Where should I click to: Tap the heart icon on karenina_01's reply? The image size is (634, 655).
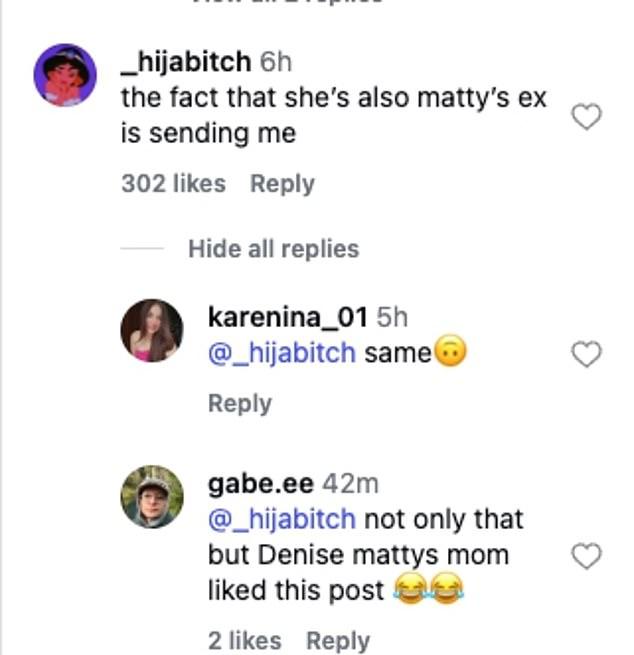[586, 354]
